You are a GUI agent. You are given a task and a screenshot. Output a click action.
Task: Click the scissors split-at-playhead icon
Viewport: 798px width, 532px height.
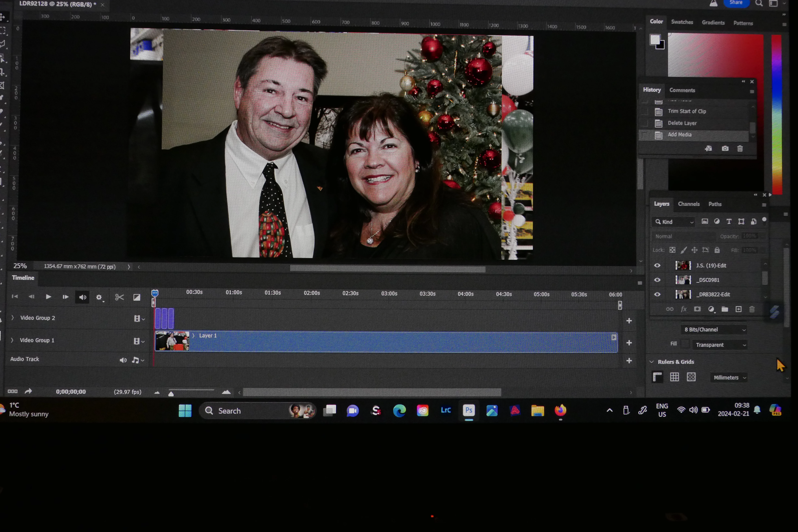[119, 297]
